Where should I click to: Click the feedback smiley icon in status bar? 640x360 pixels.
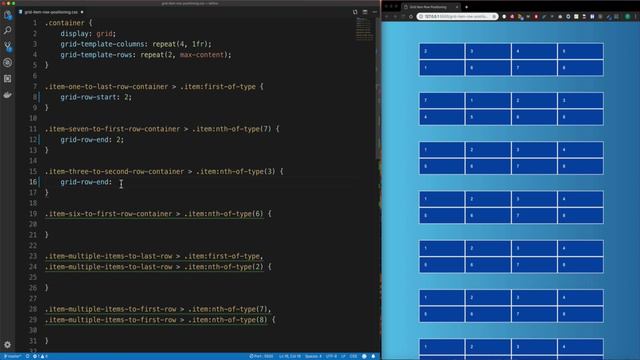(x=364, y=356)
